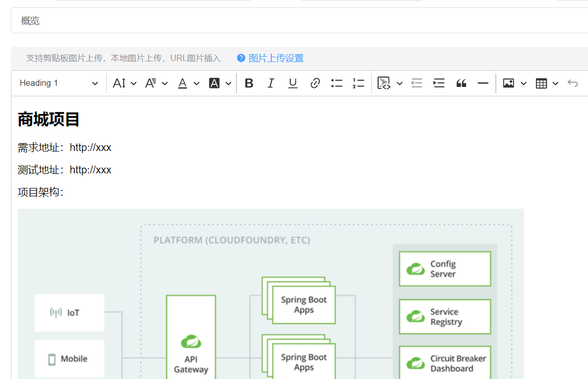The image size is (588, 379).
Task: Toggle underline formatting
Action: pyautogui.click(x=293, y=83)
